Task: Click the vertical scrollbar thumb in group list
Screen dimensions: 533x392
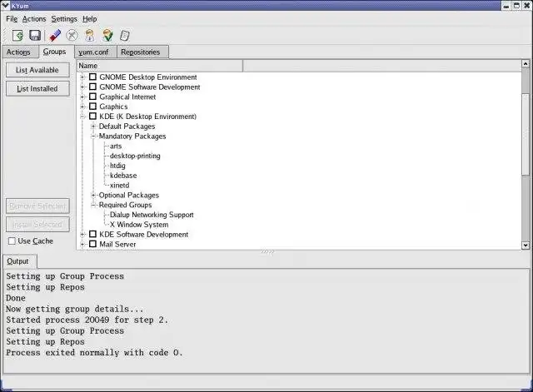Action: [526, 134]
